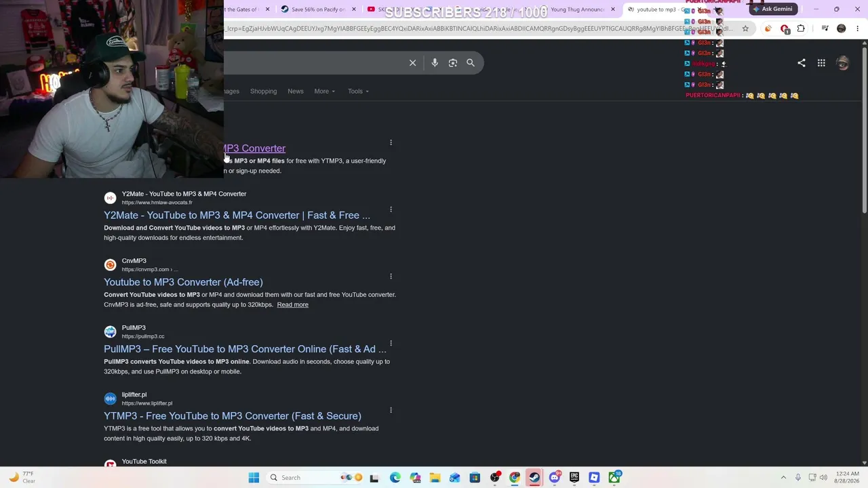Clear the Google search box with the X
This screenshot has width=868, height=488.
[412, 63]
